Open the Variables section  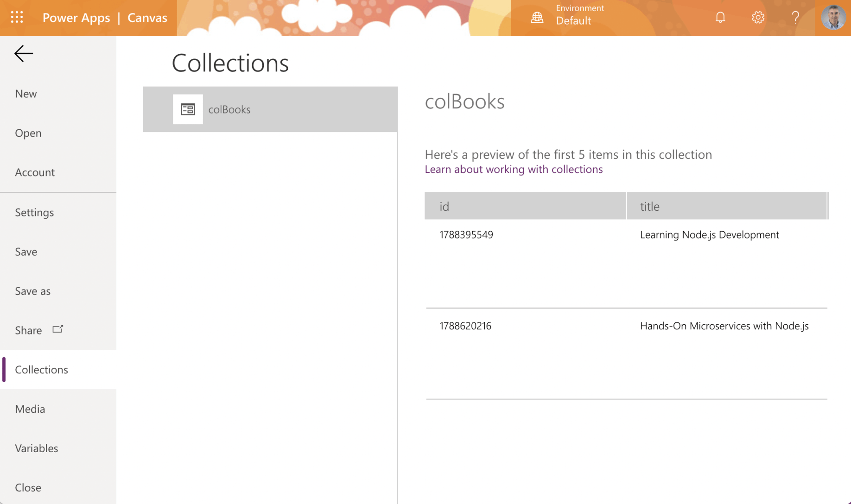coord(37,448)
